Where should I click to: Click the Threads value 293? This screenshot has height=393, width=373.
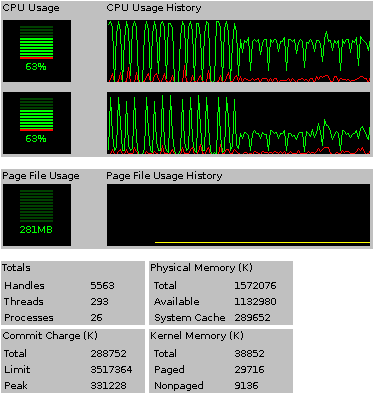tap(99, 302)
